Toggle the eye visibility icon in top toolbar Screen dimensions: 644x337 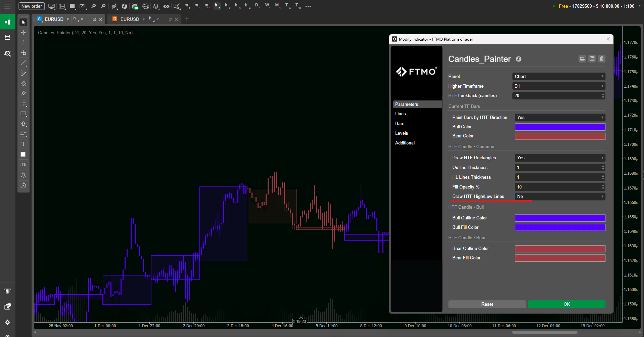tap(166, 6)
